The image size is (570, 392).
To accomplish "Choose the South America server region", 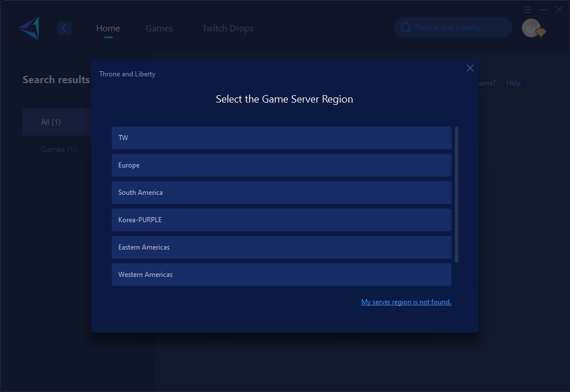I will tap(282, 193).
